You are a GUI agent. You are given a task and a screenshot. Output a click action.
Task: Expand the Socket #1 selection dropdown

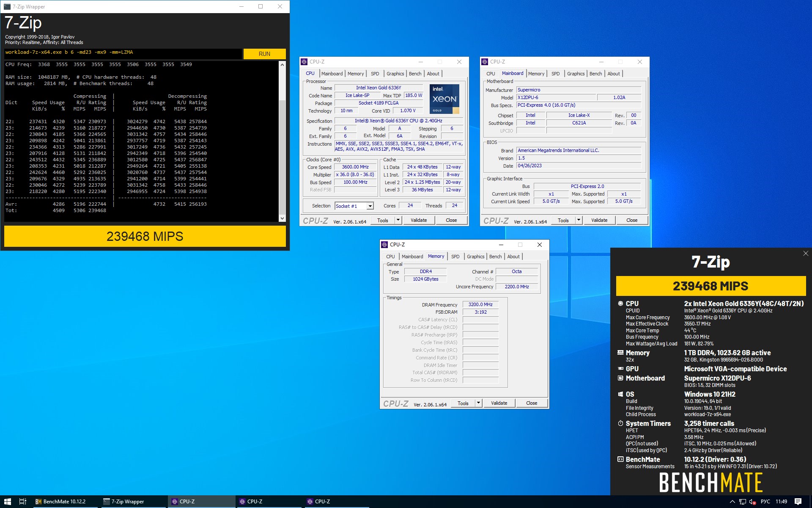point(370,206)
